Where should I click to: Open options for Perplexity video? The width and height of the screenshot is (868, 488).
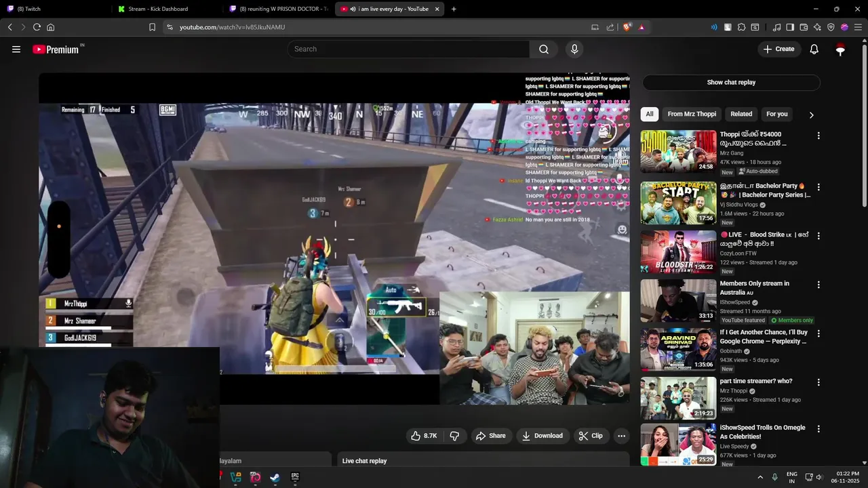click(818, 333)
